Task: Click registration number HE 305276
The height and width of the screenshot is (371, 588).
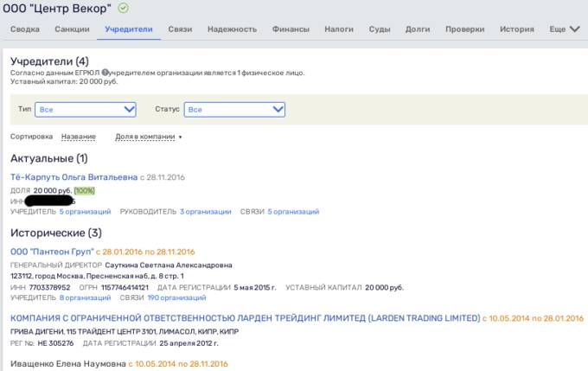Action: pos(55,343)
